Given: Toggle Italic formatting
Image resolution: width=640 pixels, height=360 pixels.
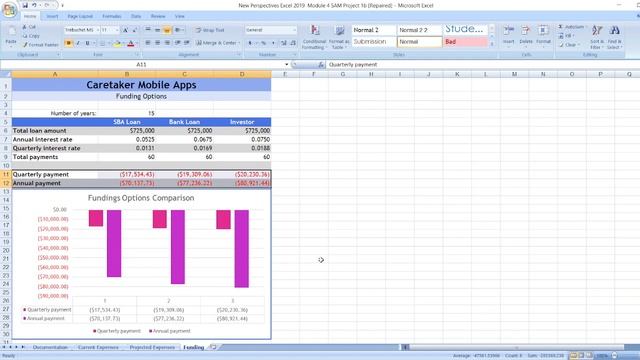Looking at the screenshot, I should click(78, 43).
